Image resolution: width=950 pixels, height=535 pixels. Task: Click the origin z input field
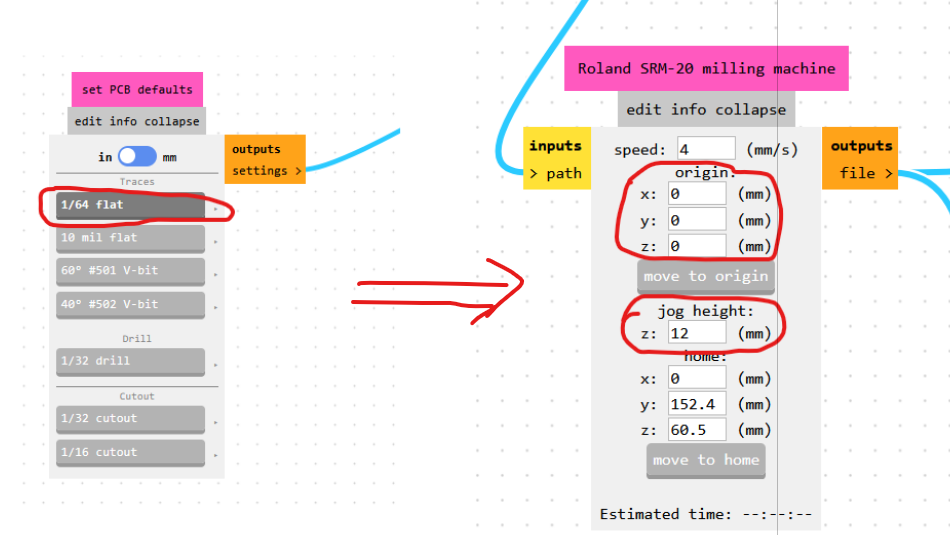click(697, 246)
